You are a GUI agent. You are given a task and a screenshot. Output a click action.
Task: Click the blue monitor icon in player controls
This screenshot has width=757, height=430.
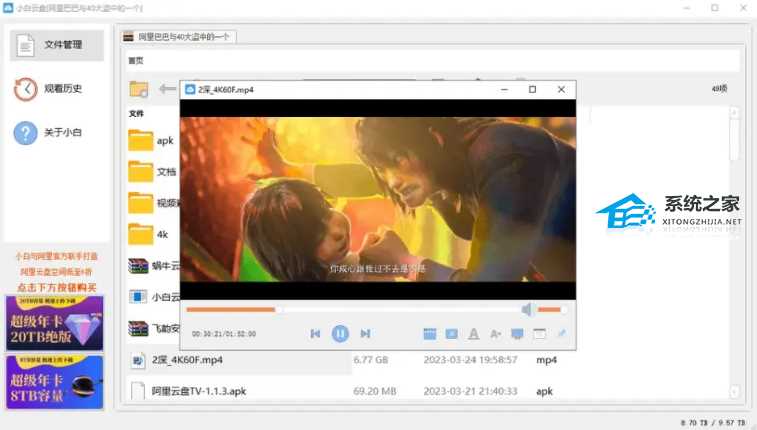(517, 333)
